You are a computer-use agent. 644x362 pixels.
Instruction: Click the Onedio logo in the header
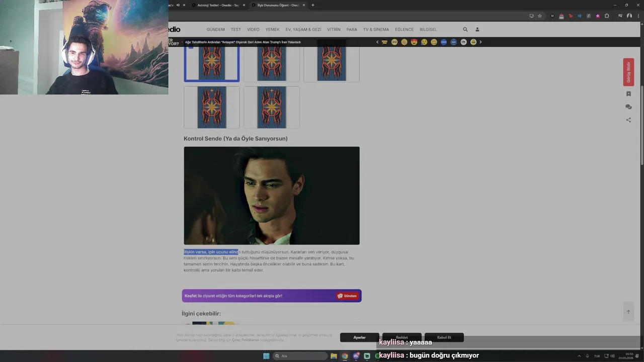coord(175,30)
